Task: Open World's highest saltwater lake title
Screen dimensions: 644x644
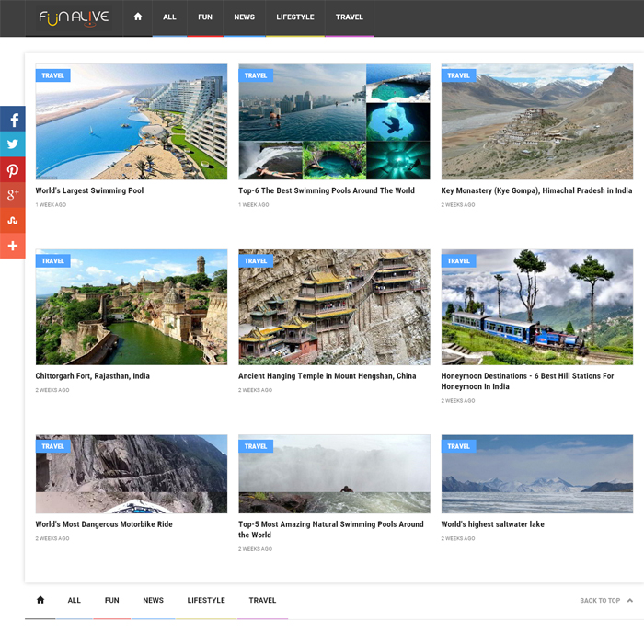Action: (x=492, y=524)
